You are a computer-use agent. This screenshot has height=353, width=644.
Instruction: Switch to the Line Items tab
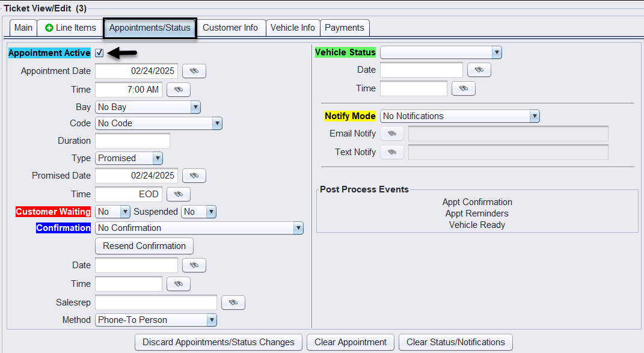click(x=70, y=28)
